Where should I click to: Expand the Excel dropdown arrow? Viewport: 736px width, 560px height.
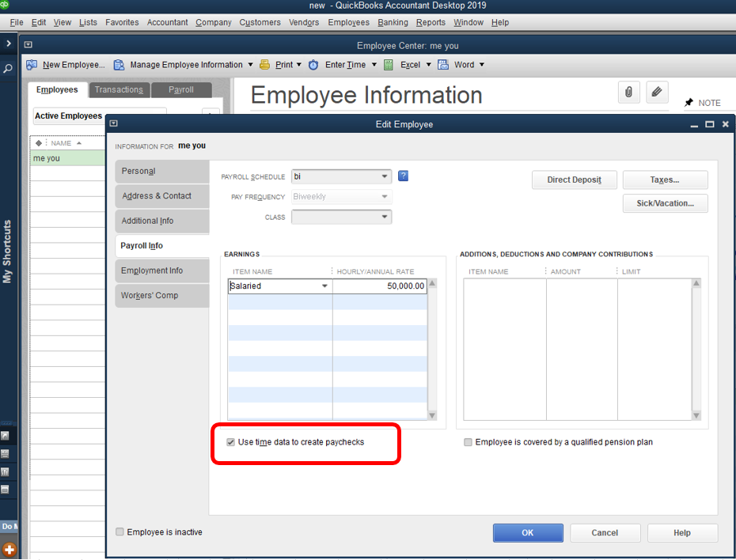tap(429, 65)
